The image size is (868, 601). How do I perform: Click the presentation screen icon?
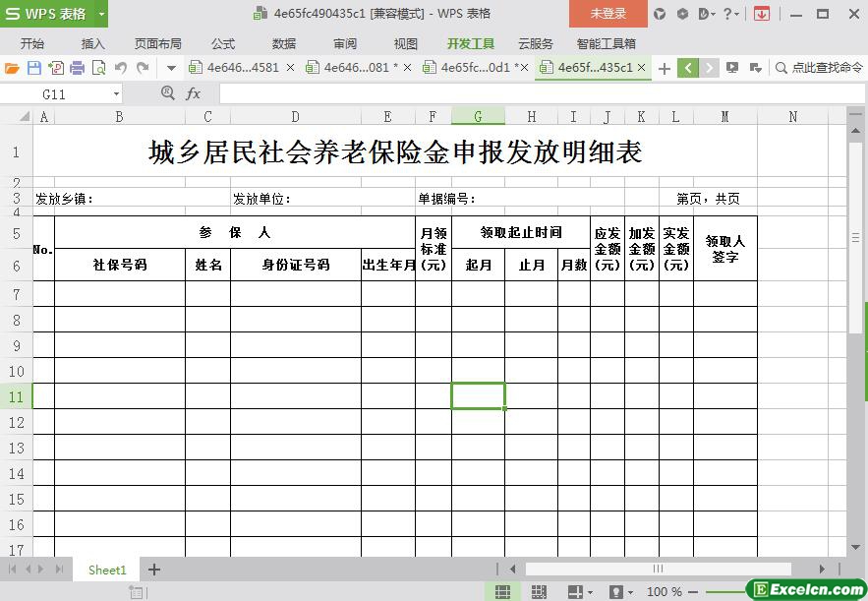(x=732, y=68)
